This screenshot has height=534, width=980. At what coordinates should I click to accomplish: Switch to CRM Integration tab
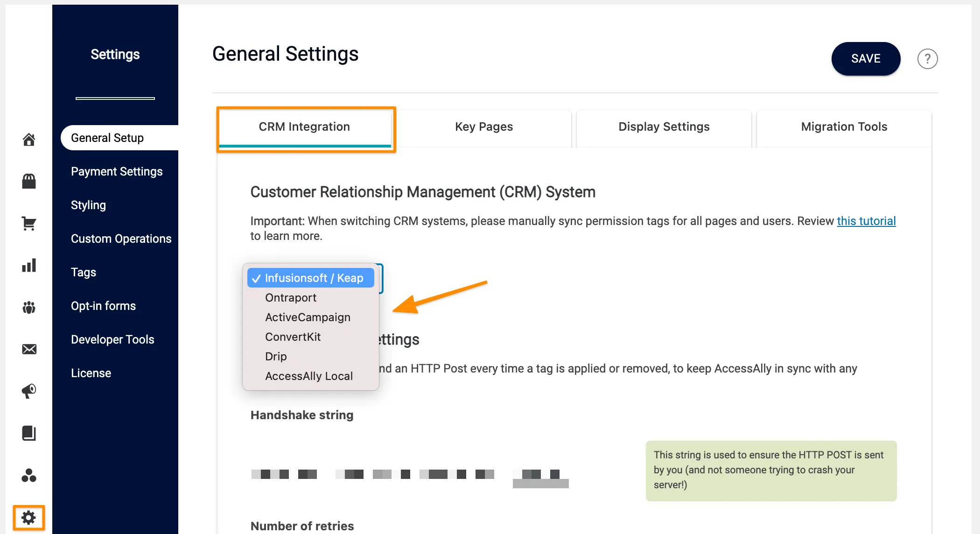(305, 127)
